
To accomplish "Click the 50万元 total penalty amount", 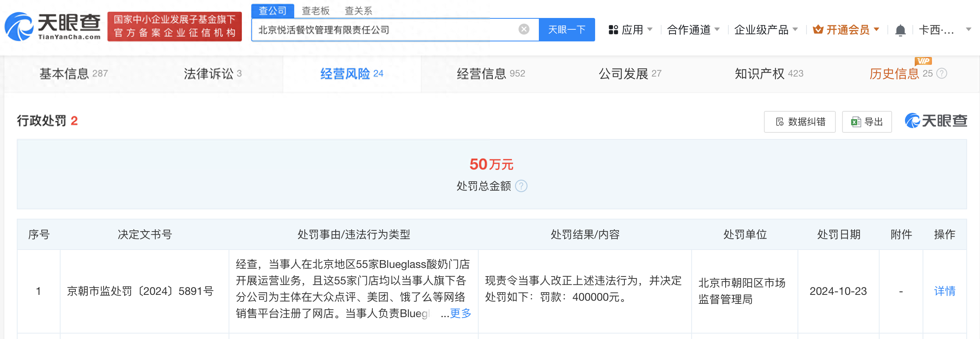I will (x=492, y=164).
